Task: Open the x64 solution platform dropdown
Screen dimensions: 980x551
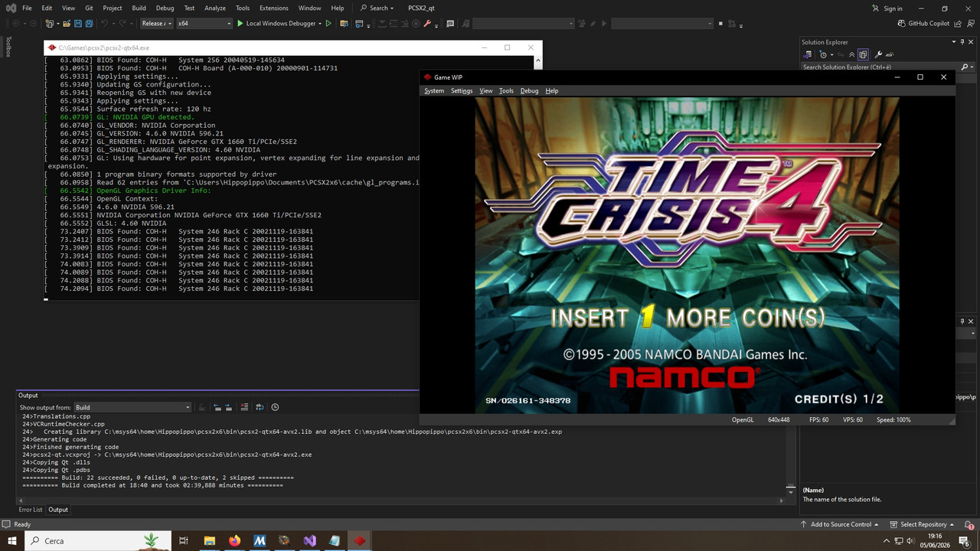Action: [x=204, y=24]
